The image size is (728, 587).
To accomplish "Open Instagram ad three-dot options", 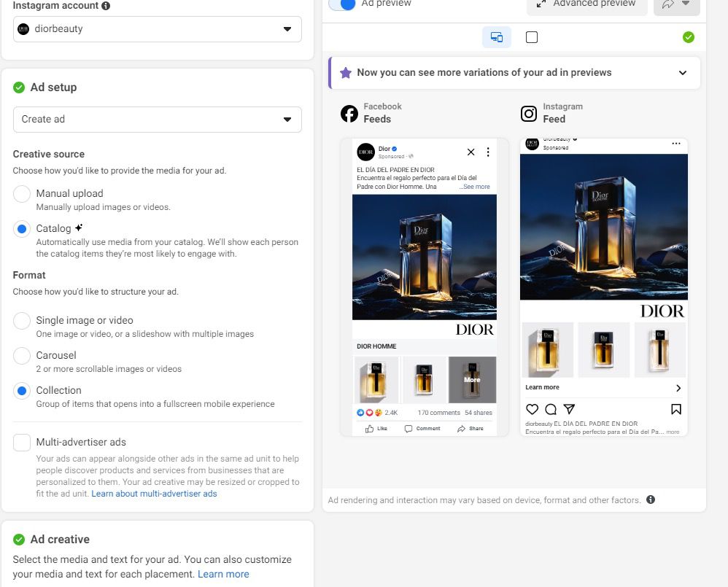I will tap(676, 144).
